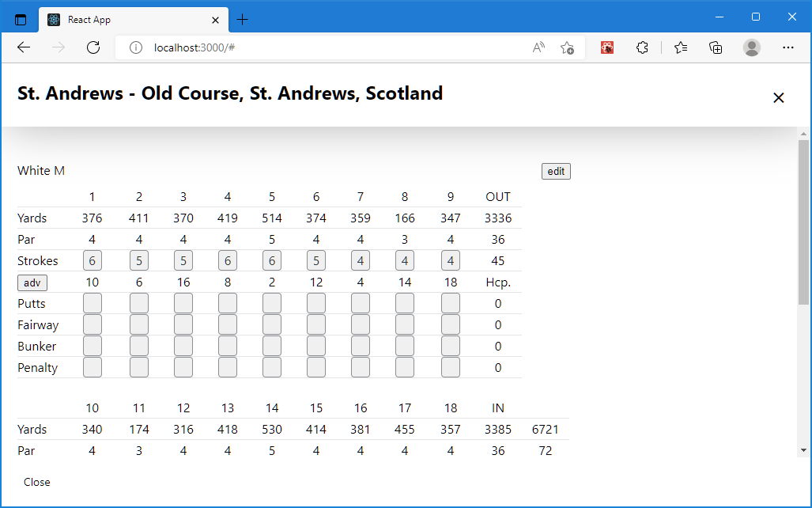
Task: Click the Putts field for hole 9
Action: (451, 303)
